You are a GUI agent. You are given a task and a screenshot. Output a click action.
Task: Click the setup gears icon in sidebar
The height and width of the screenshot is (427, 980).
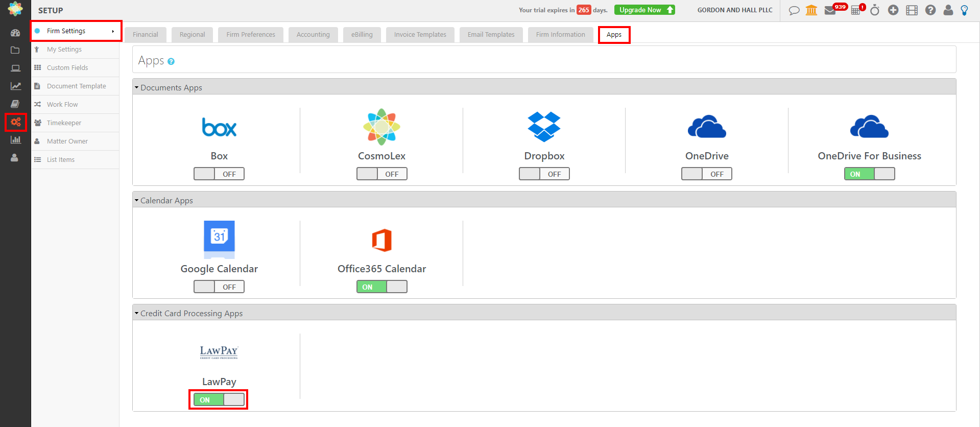point(16,122)
